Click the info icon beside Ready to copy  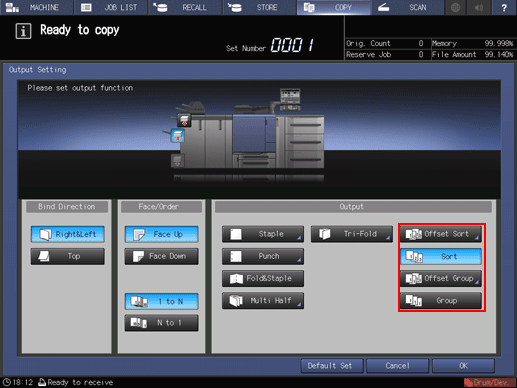(23, 31)
